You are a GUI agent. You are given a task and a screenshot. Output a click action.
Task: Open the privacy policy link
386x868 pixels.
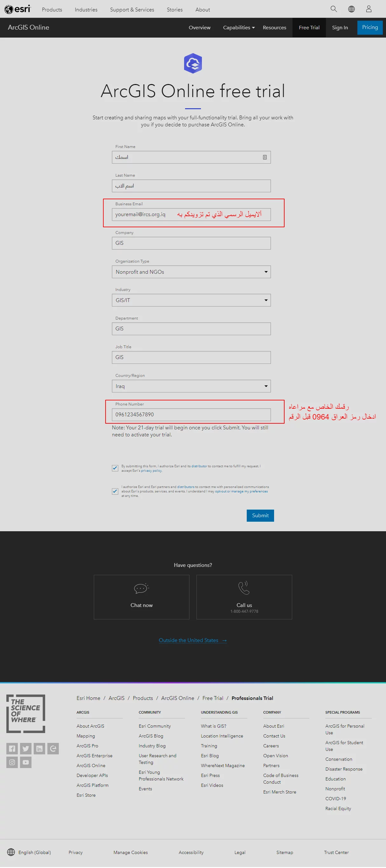pyautogui.click(x=151, y=471)
